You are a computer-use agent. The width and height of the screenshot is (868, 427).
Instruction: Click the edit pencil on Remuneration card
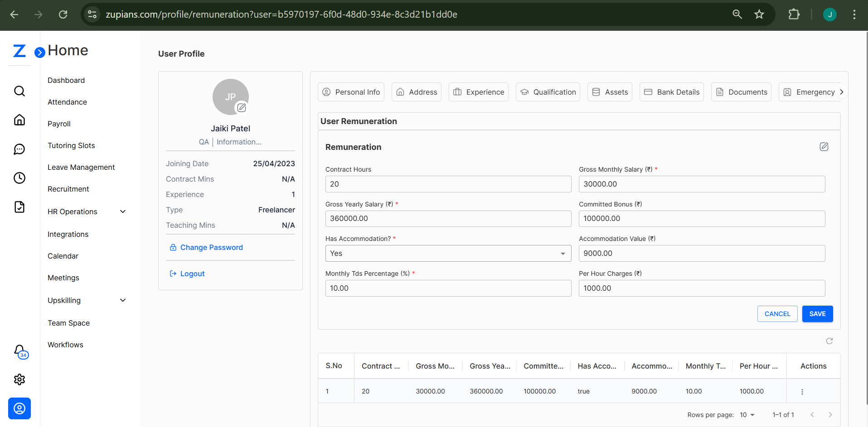[x=824, y=147]
